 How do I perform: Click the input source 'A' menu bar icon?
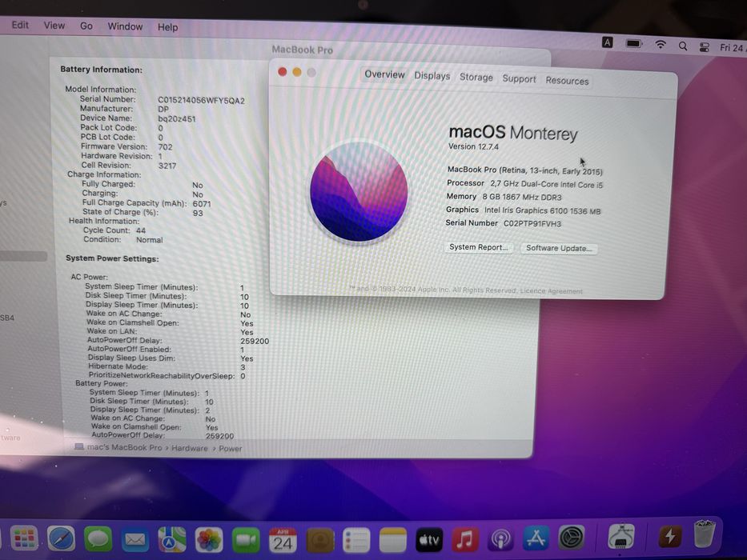tap(608, 42)
